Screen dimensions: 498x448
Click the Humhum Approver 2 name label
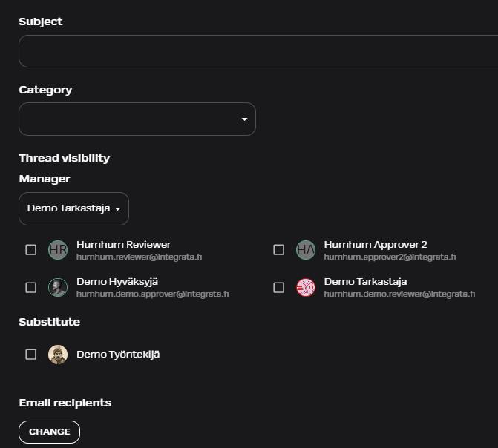pyautogui.click(x=376, y=245)
